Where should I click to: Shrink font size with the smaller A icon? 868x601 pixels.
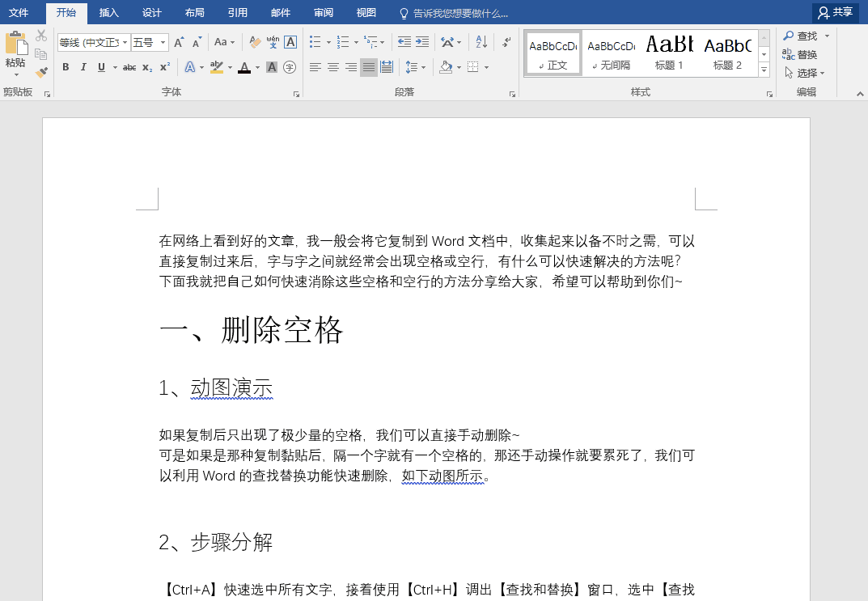coord(197,43)
